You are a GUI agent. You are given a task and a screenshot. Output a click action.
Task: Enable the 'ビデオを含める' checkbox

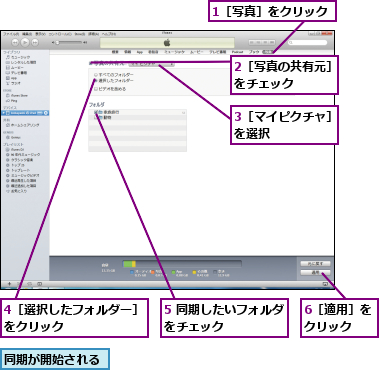pos(96,89)
